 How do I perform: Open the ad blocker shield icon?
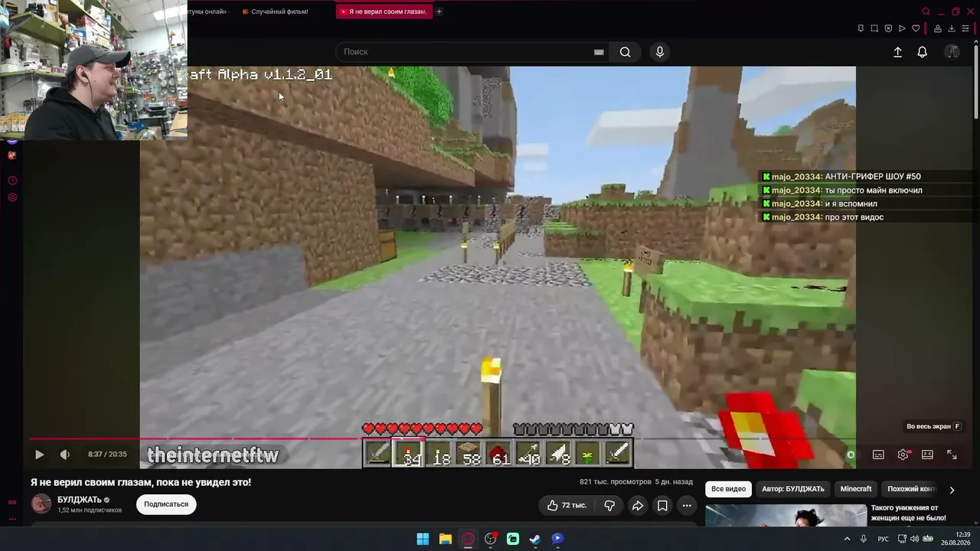pyautogui.click(x=888, y=28)
